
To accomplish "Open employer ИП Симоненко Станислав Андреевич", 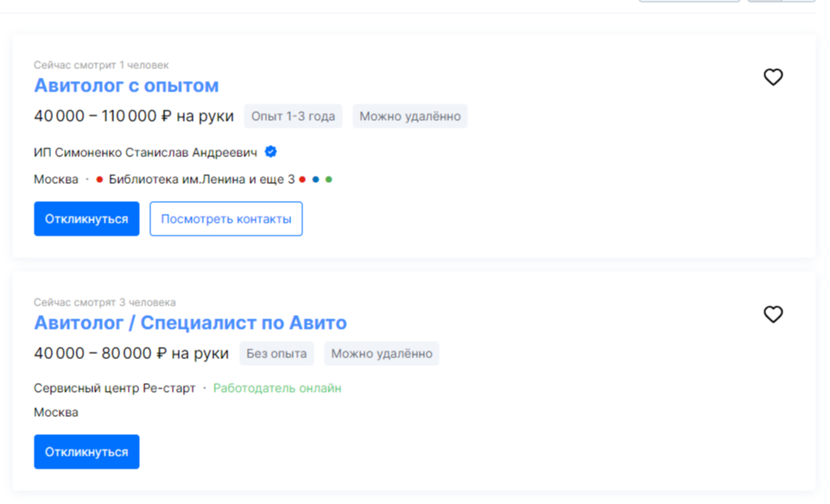I will pyautogui.click(x=146, y=152).
